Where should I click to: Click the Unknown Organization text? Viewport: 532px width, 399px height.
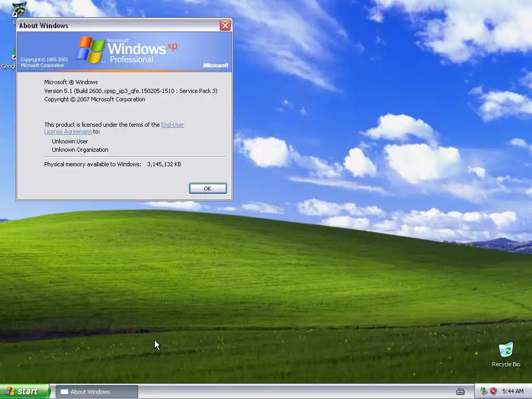coord(80,150)
